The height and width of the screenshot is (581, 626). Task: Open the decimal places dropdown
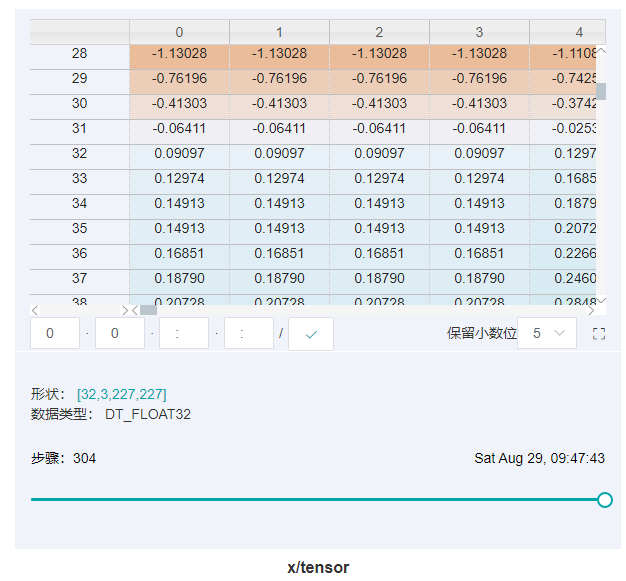pyautogui.click(x=547, y=334)
